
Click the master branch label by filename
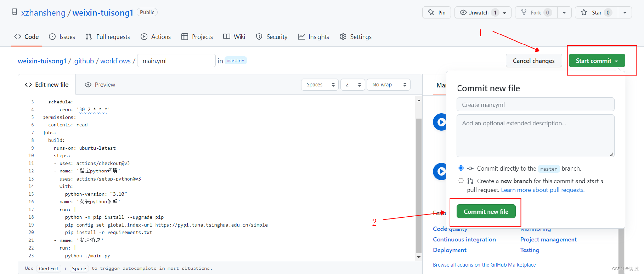coord(236,61)
